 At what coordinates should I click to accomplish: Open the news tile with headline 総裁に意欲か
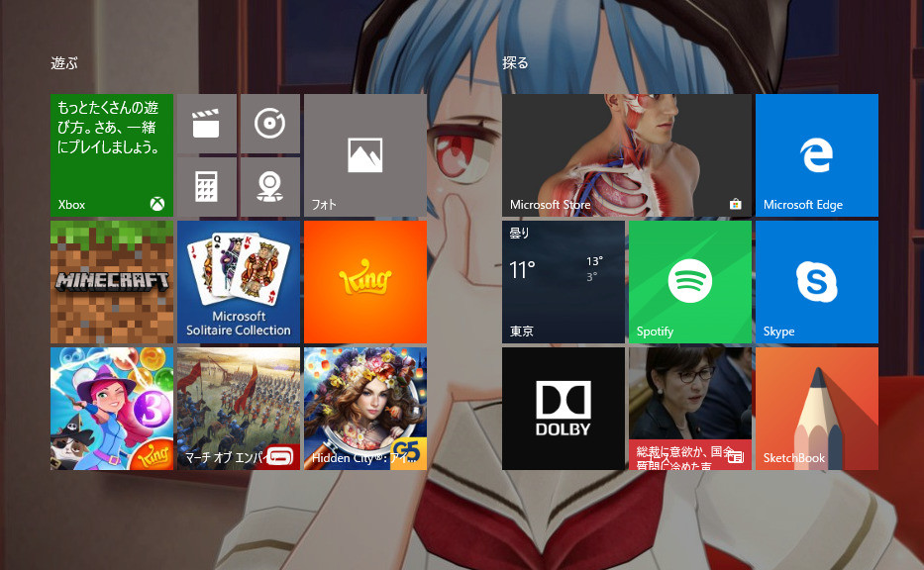tap(690, 409)
